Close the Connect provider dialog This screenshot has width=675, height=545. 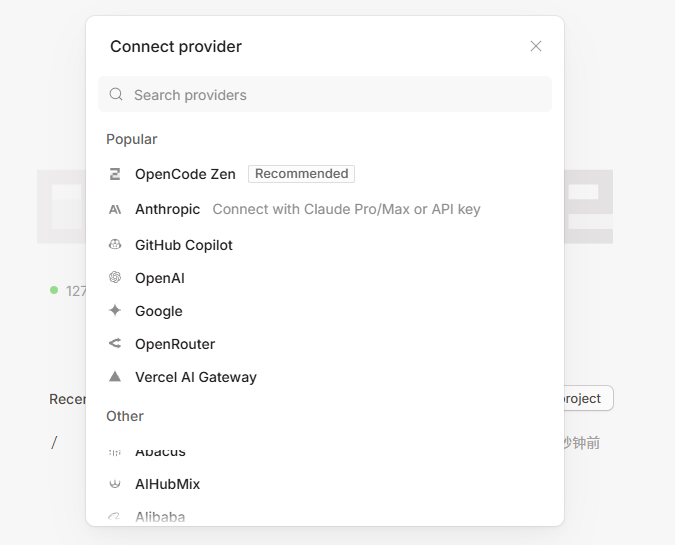(536, 46)
